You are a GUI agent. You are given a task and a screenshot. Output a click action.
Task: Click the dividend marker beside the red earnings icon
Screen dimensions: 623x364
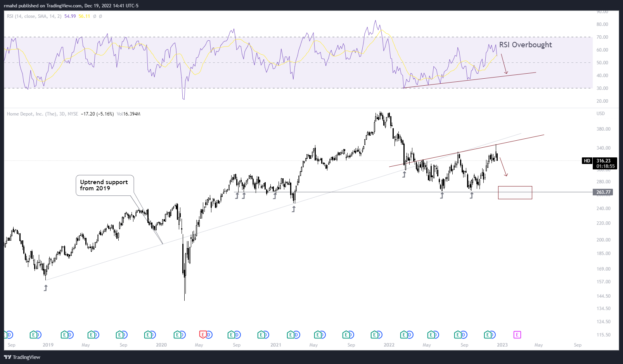click(208, 335)
